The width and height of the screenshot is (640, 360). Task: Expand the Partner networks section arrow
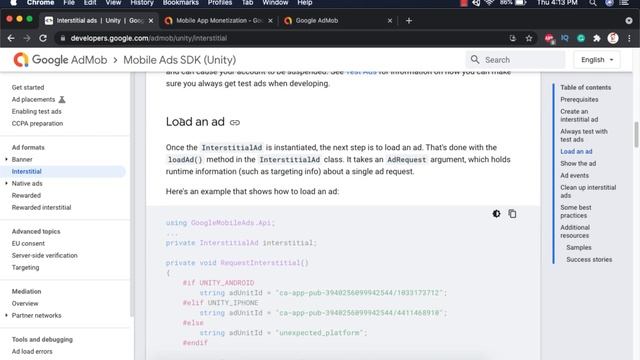click(x=6, y=315)
